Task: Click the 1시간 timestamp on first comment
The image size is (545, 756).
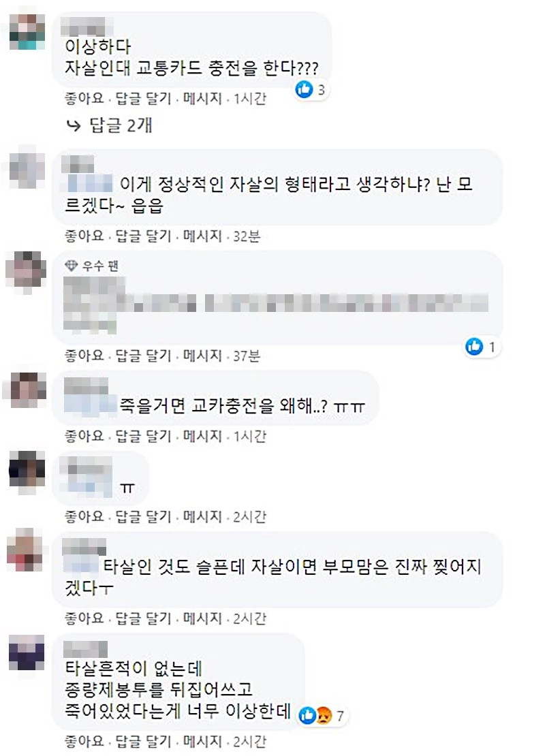Action: [x=250, y=98]
